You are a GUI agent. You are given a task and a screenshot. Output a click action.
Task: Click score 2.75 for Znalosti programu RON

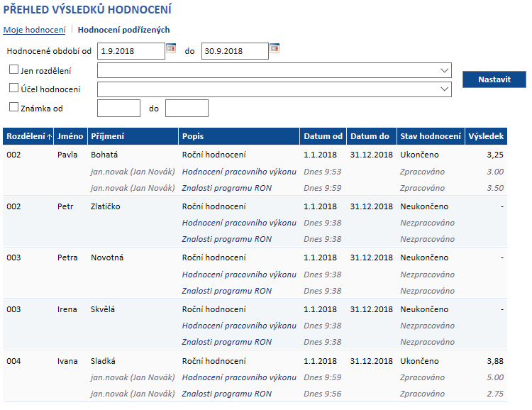495,394
